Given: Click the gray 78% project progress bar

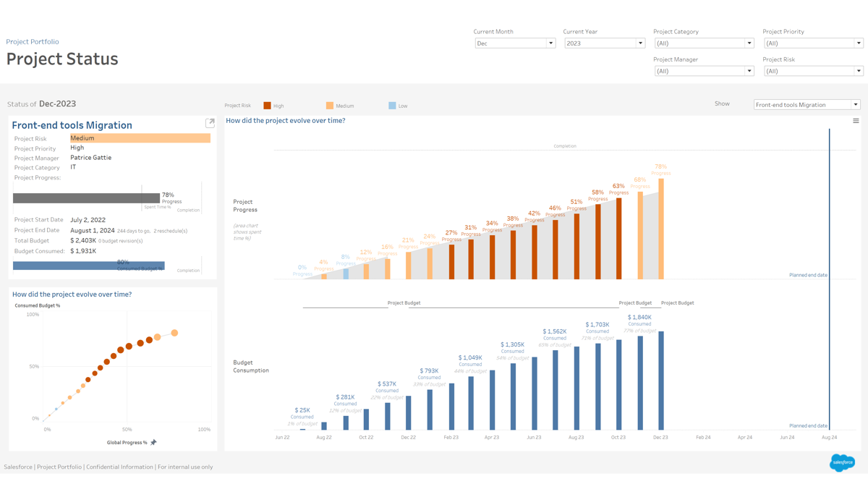Looking at the screenshot, I should 86,198.
